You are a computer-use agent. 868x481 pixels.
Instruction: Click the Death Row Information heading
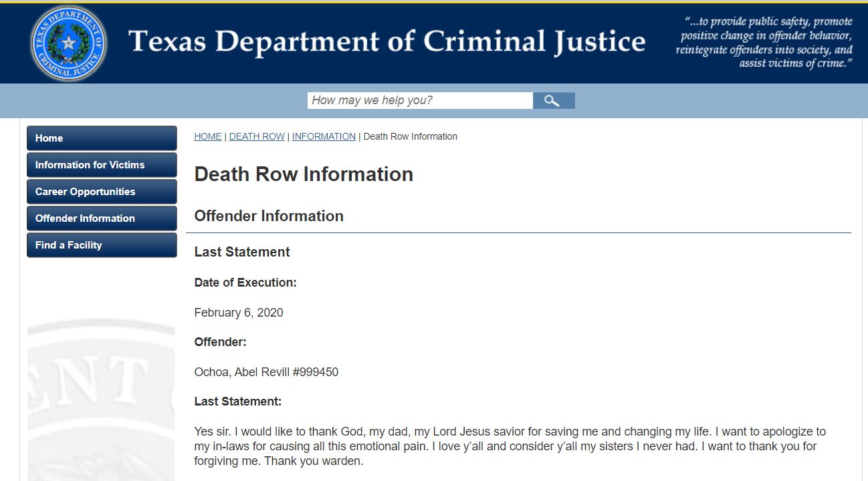point(304,174)
